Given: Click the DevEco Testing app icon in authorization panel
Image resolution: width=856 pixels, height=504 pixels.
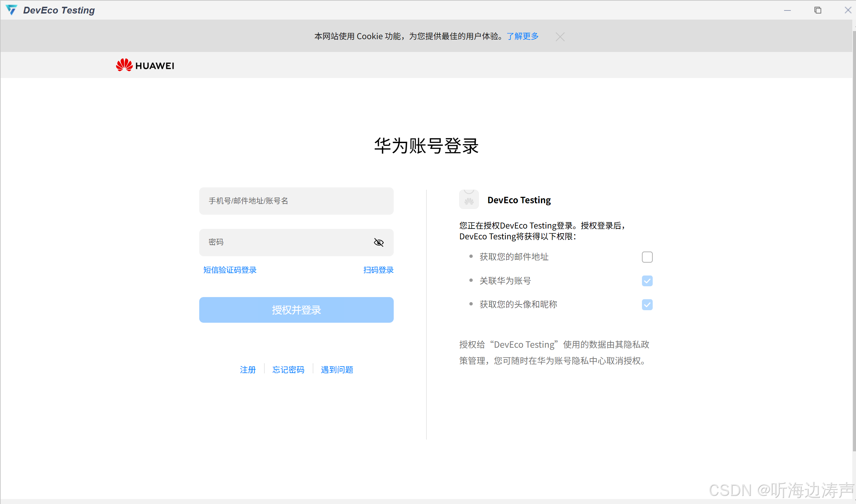Looking at the screenshot, I should [x=469, y=200].
